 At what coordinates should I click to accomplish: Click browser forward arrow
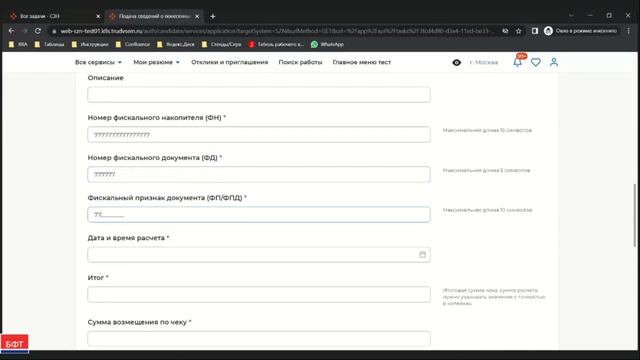24,31
